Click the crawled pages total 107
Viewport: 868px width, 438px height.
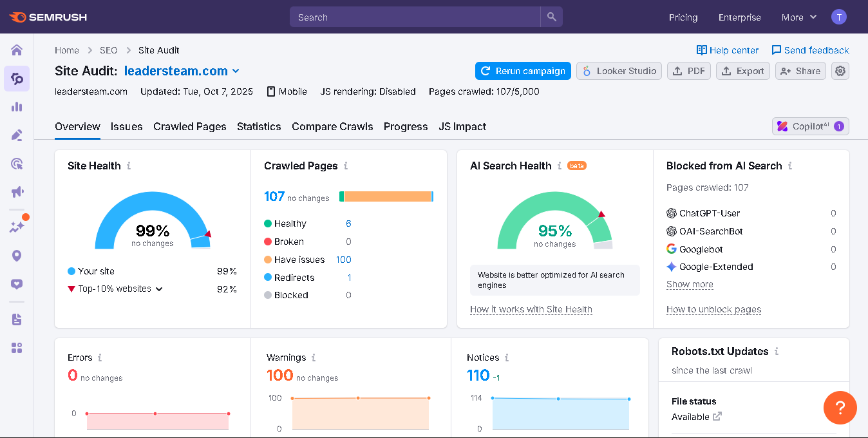coord(274,196)
